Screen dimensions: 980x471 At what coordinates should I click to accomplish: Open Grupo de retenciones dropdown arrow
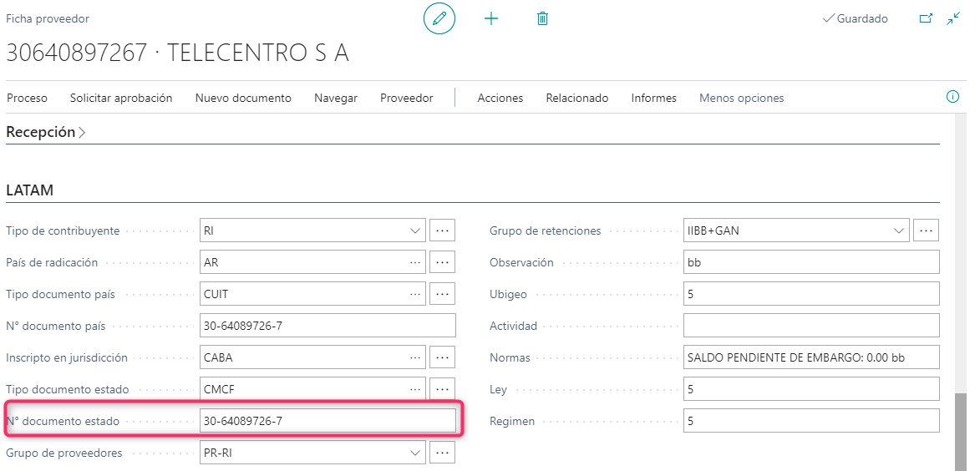899,230
